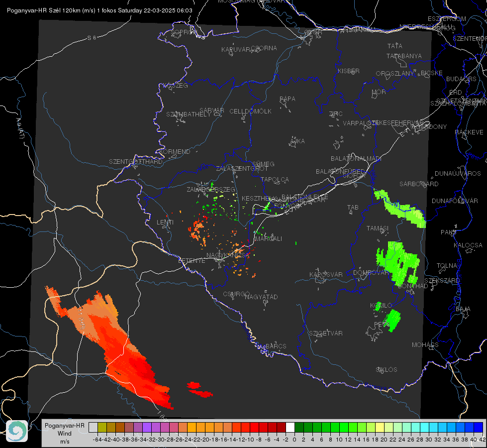Image resolution: width=487 pixels, height=448 pixels.
Task: Select the TAPOLCA label
Action: [275, 179]
